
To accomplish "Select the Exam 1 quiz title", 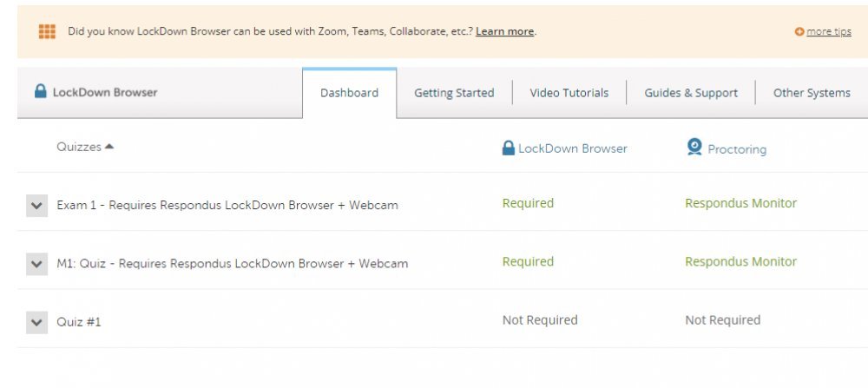I will click(x=227, y=206).
